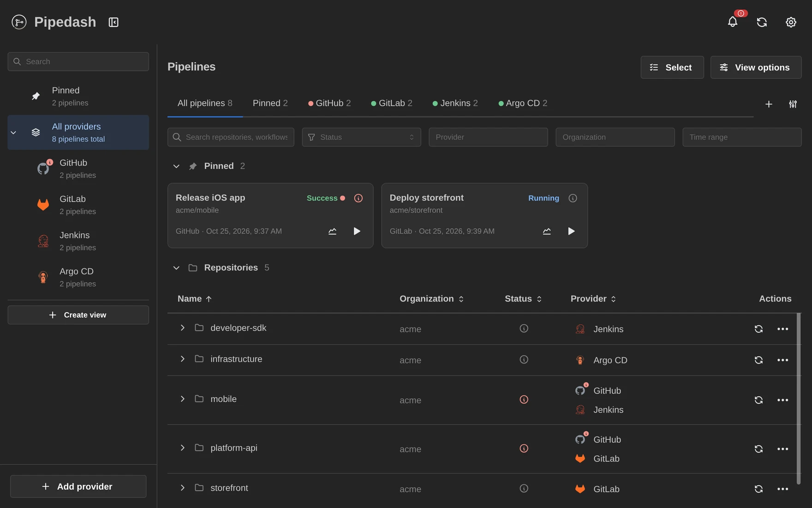Show info for Deploy storefront status
The height and width of the screenshot is (508, 812).
coord(573,198)
